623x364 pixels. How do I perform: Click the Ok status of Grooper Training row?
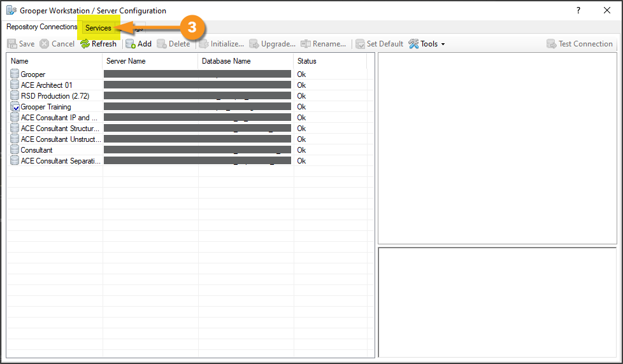(x=301, y=107)
